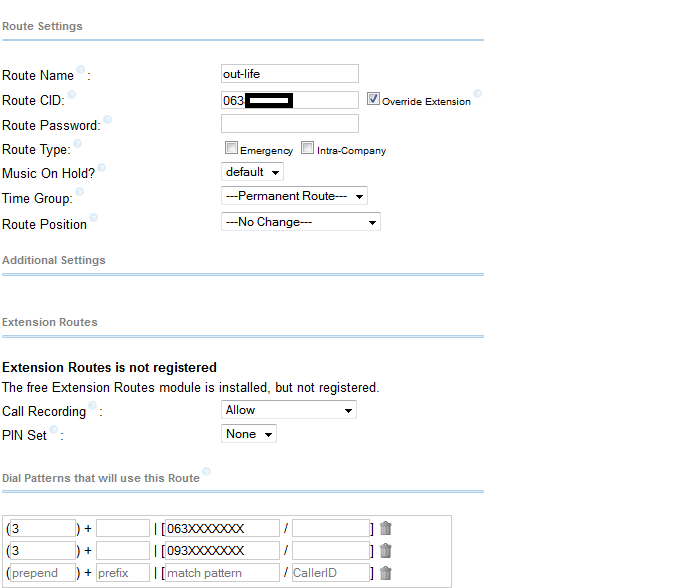The height and width of the screenshot is (588, 678).
Task: Click trash icon for 093XXXXXXX pattern
Action: (386, 550)
